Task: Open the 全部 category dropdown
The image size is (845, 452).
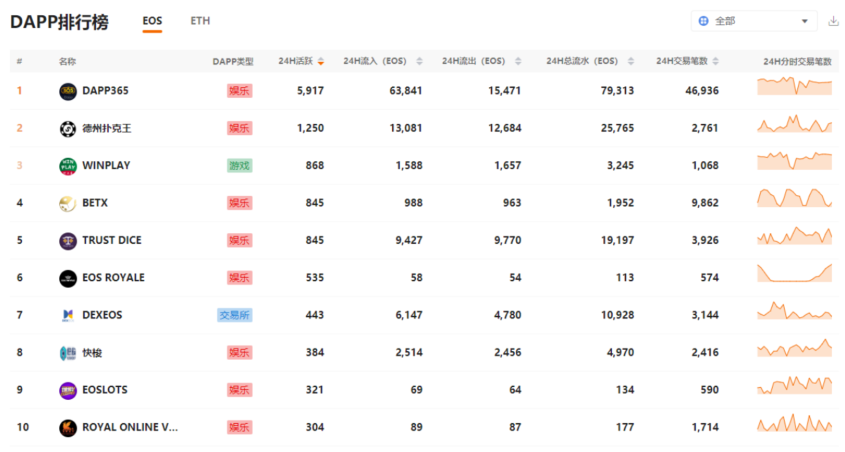Action: tap(754, 21)
